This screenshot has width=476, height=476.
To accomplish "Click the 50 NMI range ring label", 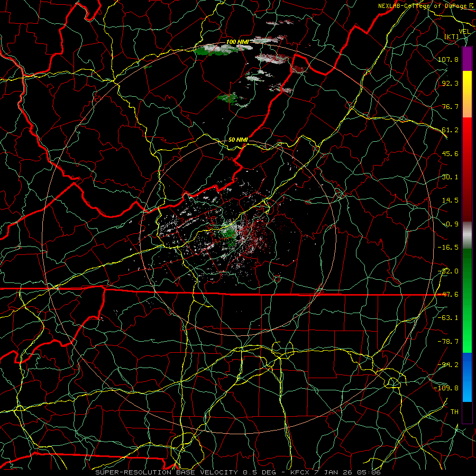I will 238,140.
